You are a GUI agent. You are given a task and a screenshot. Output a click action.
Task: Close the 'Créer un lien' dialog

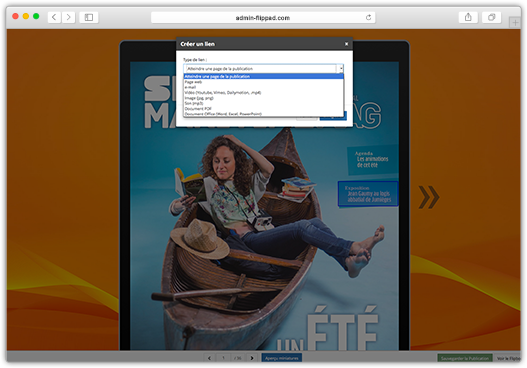point(347,44)
